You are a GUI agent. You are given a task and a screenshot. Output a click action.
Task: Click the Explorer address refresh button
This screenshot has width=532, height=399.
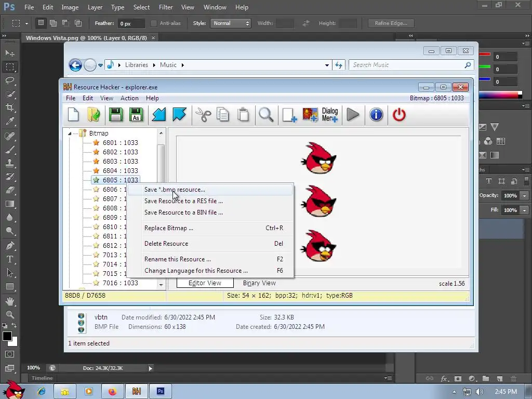click(339, 65)
